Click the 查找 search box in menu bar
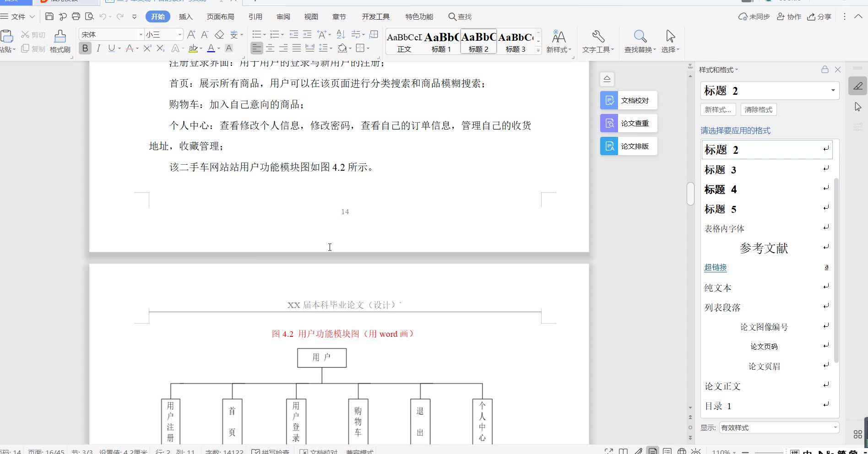868x454 pixels. pyautogui.click(x=460, y=16)
